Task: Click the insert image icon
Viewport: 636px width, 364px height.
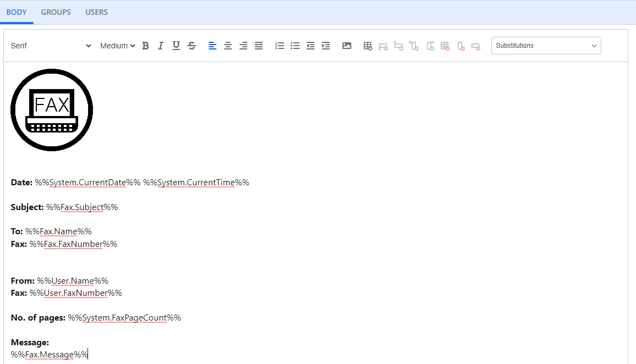Action: pos(347,46)
